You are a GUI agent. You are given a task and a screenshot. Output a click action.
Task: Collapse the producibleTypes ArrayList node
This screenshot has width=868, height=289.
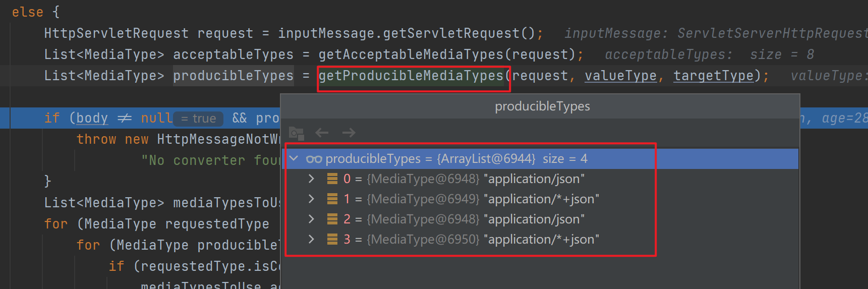294,159
